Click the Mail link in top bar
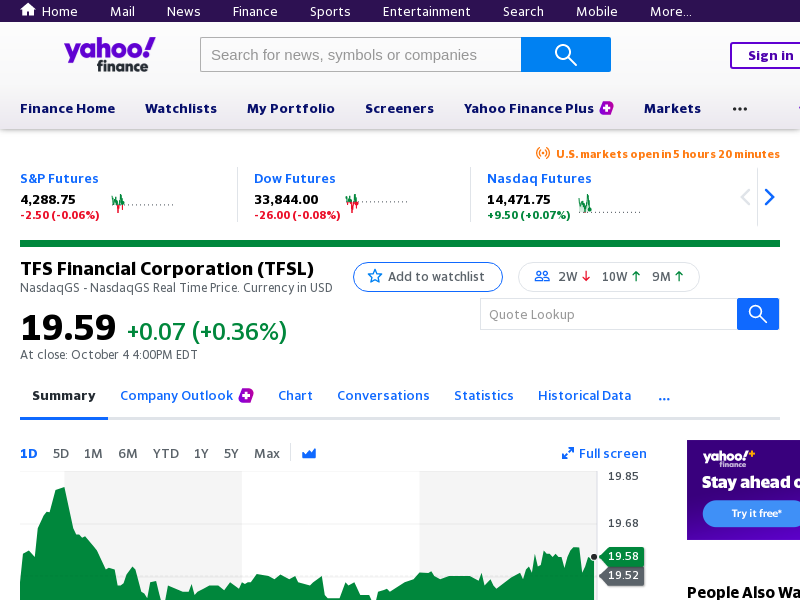Image resolution: width=800 pixels, height=600 pixels. coord(122,11)
